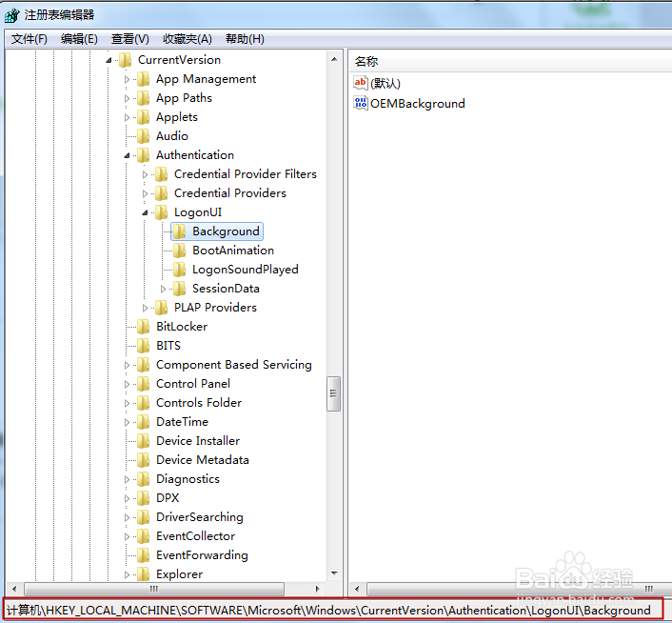Click the DPX folder icon
Screen dimensions: 672x623
pos(143,498)
